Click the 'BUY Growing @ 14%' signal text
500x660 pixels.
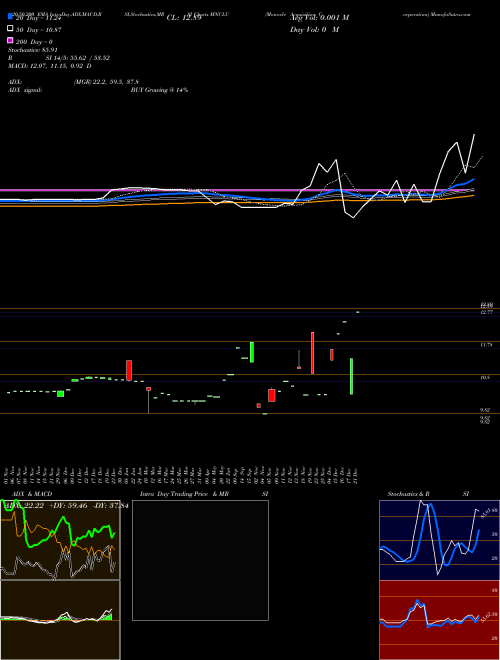click(x=159, y=90)
